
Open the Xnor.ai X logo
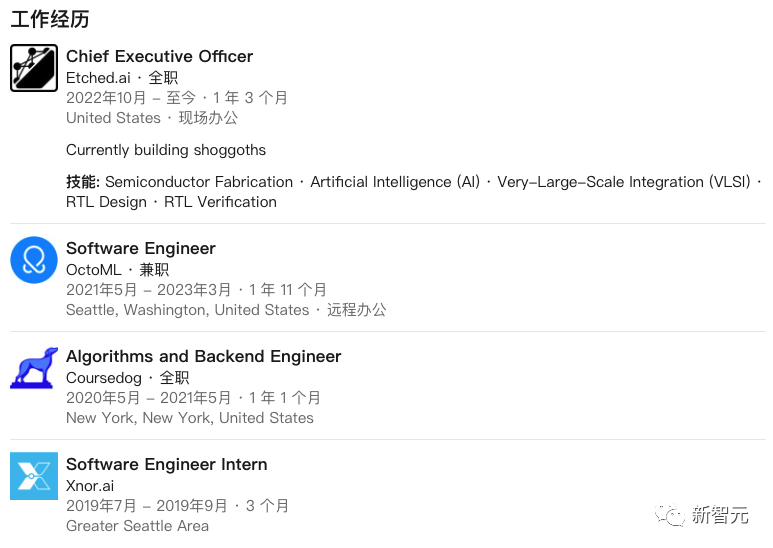(34, 476)
